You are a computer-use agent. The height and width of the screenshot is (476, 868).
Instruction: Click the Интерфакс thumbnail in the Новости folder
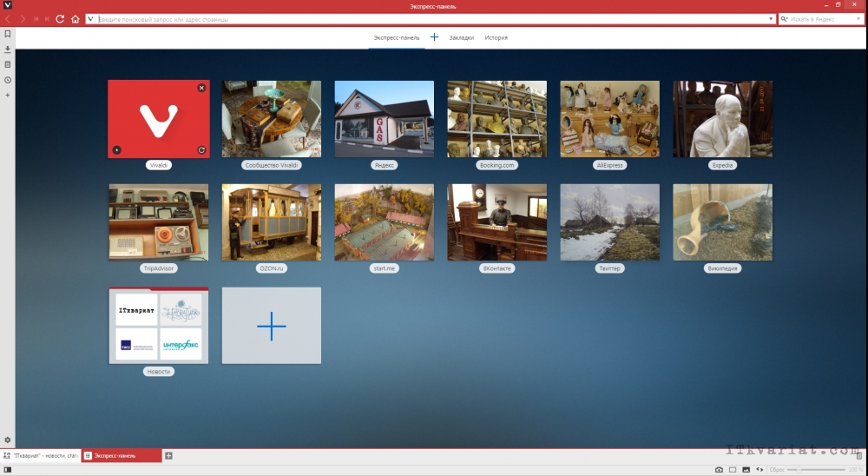(x=181, y=345)
